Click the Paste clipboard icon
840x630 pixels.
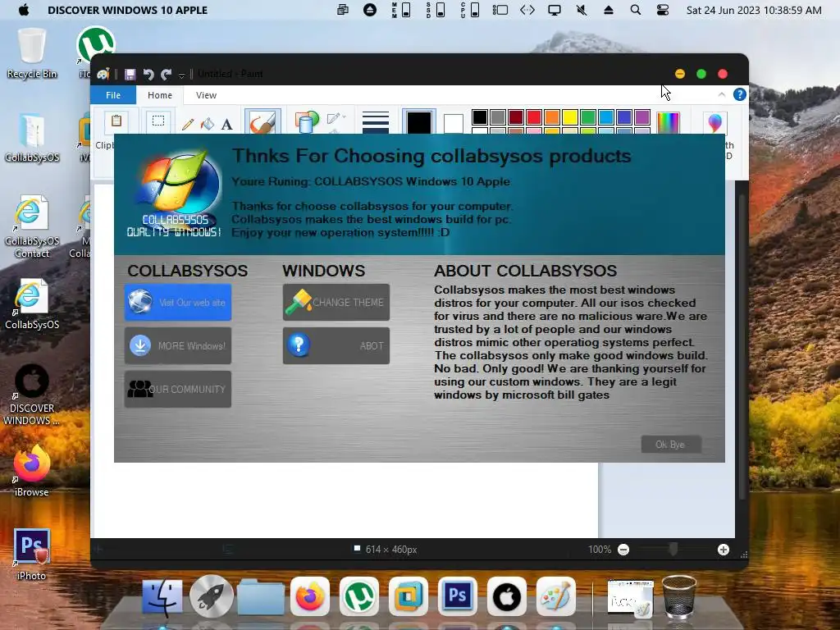pyautogui.click(x=116, y=121)
